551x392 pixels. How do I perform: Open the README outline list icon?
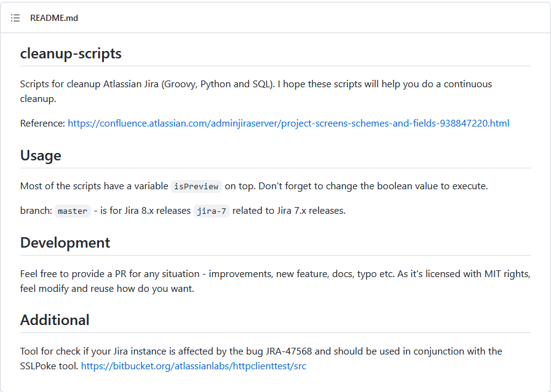coord(15,18)
